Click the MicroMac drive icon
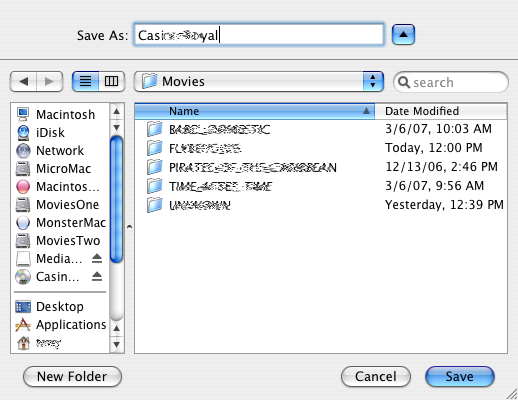The height and width of the screenshot is (400, 518). [x=23, y=169]
